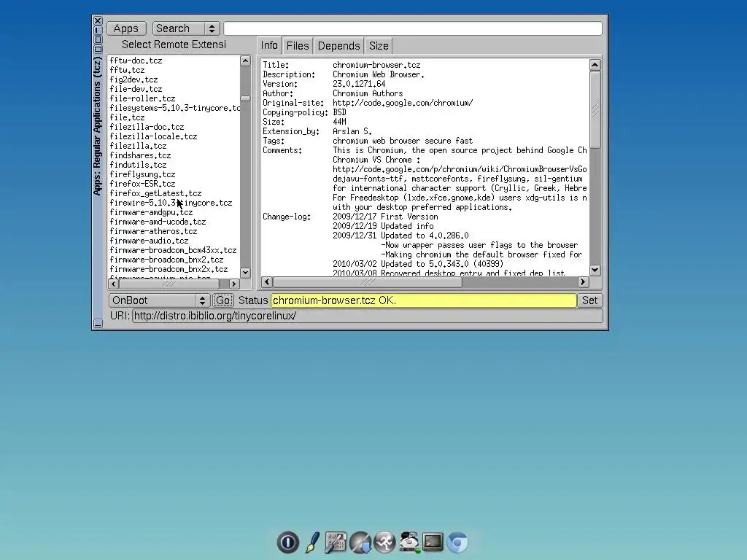Select fig2dev.tcz in the list
747x560 pixels.
[x=133, y=79]
